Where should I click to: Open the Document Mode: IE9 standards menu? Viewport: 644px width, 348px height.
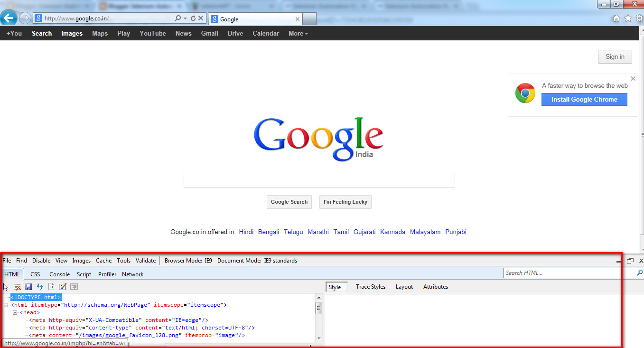click(x=257, y=261)
